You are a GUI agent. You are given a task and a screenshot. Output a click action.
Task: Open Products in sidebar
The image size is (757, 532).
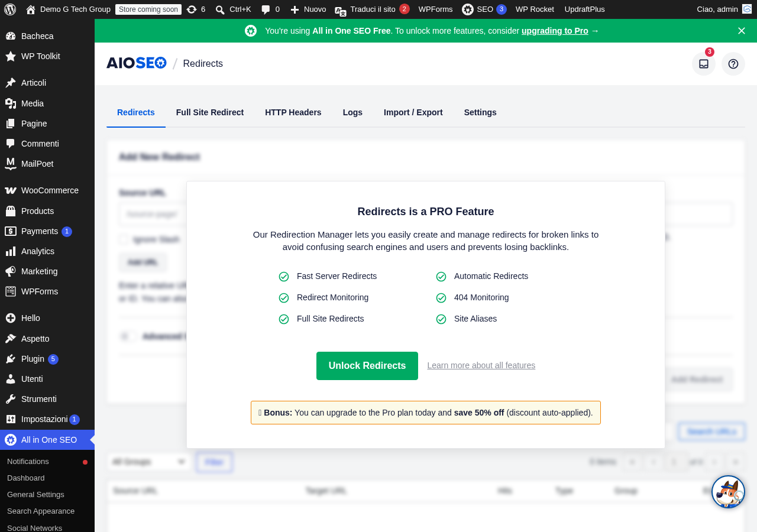(x=47, y=211)
